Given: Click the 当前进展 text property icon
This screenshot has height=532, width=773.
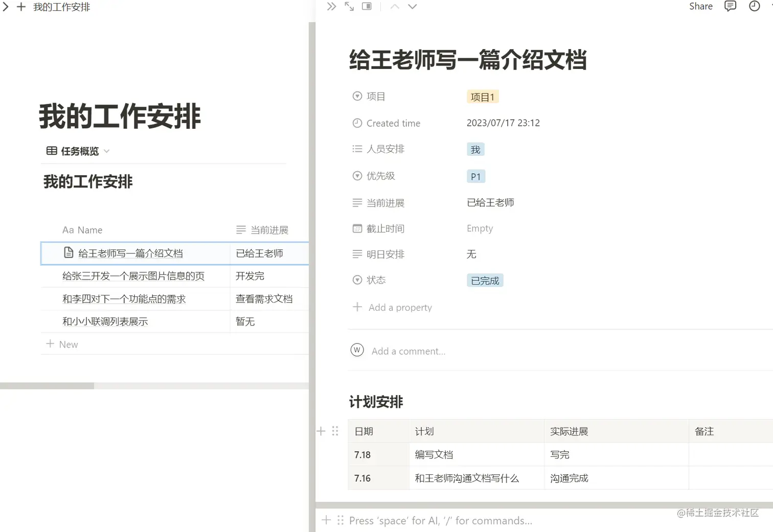Looking at the screenshot, I should pos(357,203).
